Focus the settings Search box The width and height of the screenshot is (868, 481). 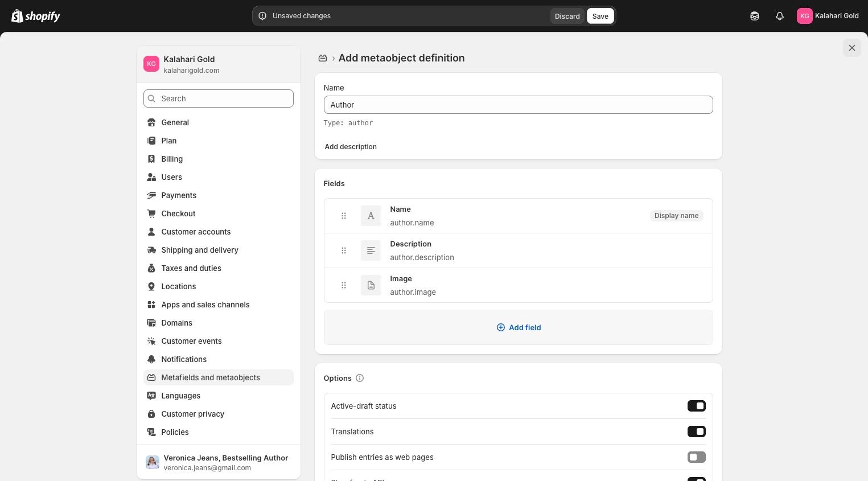[x=219, y=98]
